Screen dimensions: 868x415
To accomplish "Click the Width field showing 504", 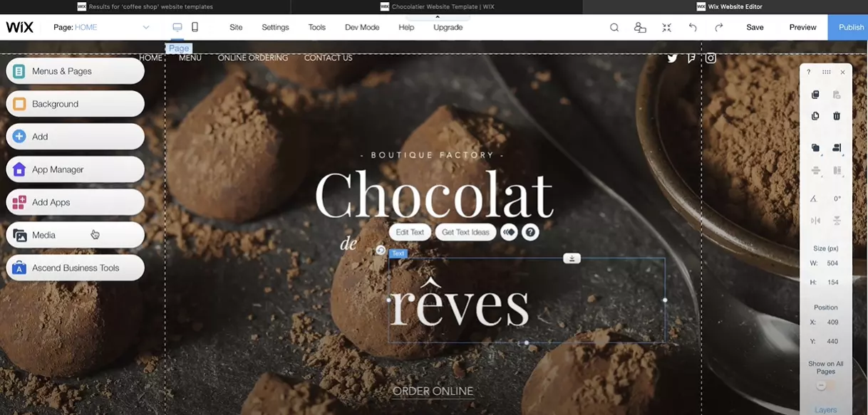I will pos(832,263).
